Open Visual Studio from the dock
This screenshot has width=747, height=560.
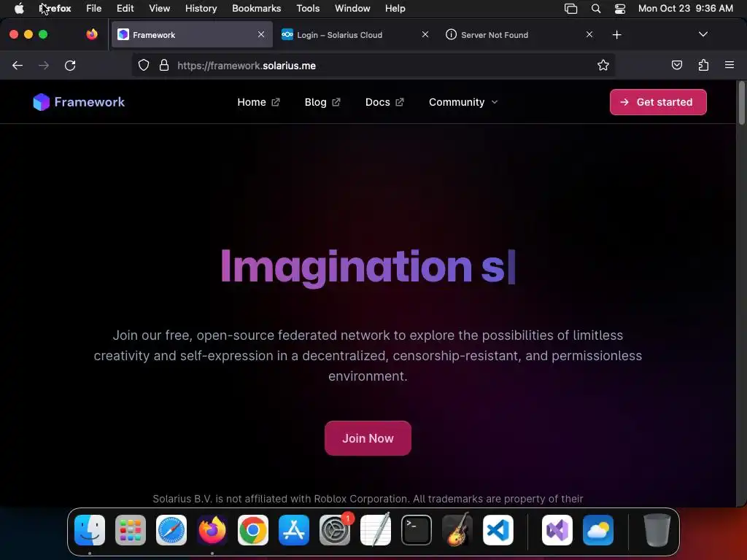point(557,530)
